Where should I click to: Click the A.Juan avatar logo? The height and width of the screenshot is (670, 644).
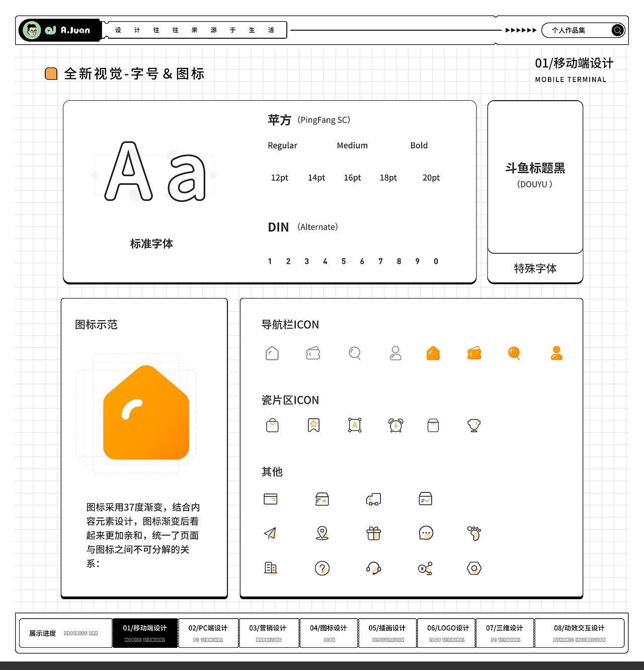tap(32, 30)
